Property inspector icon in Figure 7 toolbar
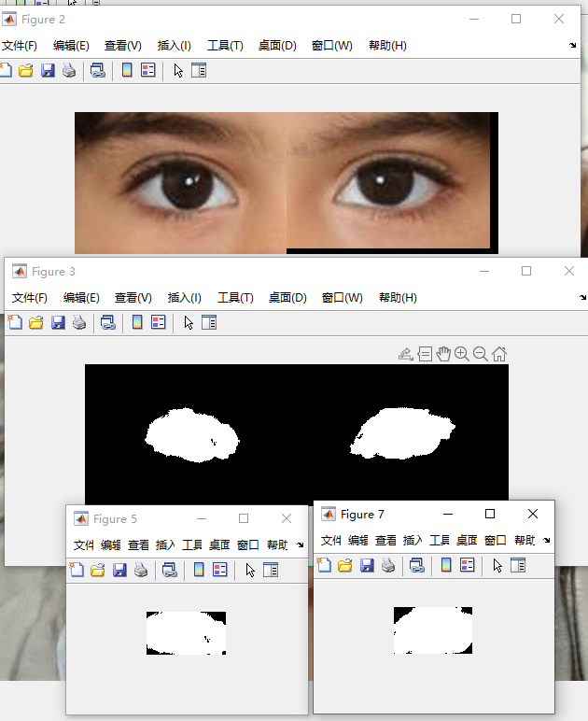 click(518, 565)
